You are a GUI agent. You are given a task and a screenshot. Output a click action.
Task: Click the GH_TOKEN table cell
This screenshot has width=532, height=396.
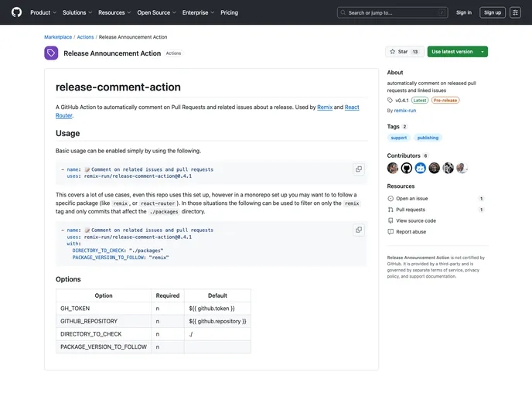(104, 309)
